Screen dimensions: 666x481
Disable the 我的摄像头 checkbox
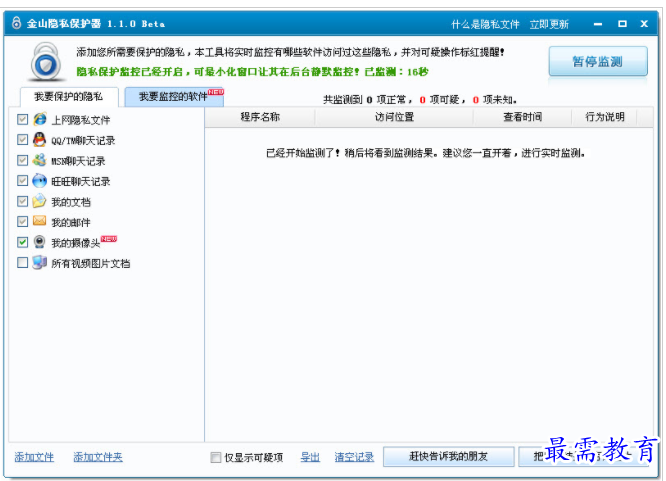(x=23, y=242)
